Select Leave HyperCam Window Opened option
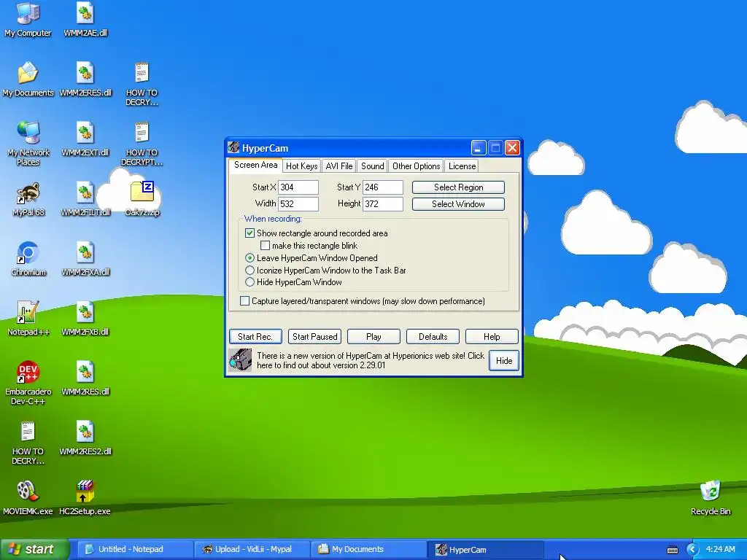 pyautogui.click(x=249, y=258)
